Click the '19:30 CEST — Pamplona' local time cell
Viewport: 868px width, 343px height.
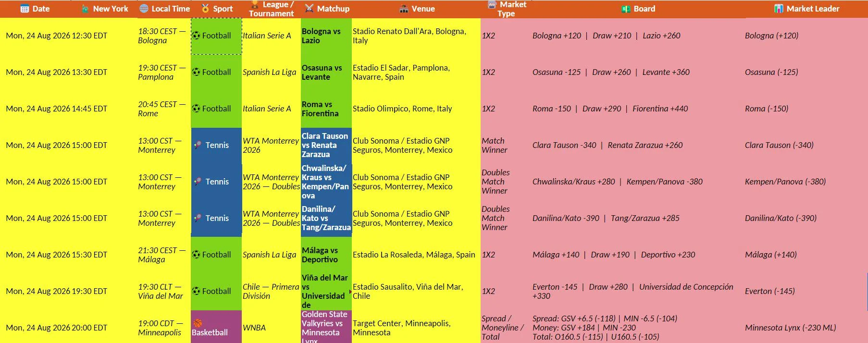coord(164,72)
